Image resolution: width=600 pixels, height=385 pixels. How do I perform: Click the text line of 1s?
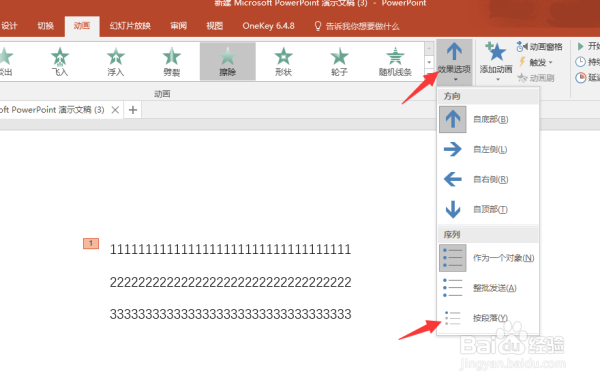point(230,250)
